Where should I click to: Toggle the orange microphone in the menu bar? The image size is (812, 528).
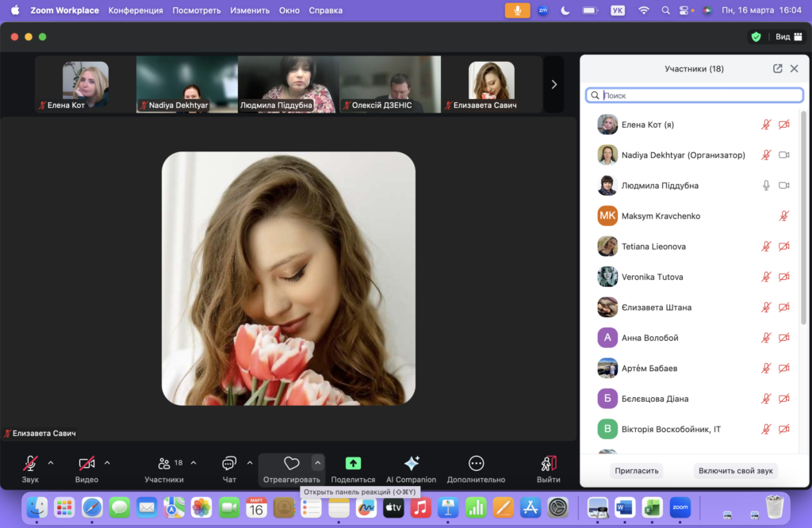[x=517, y=10]
